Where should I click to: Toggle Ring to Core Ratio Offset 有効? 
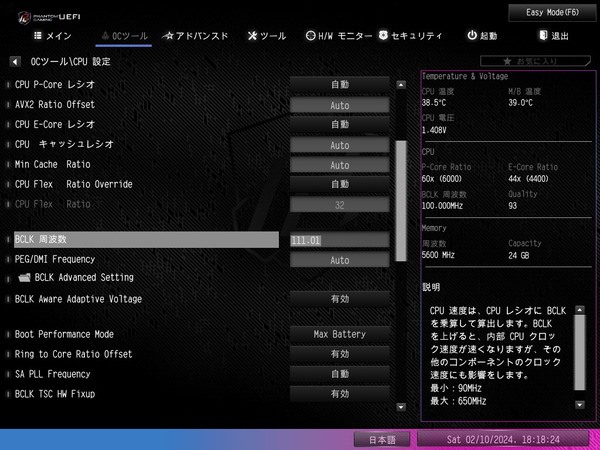(x=339, y=354)
